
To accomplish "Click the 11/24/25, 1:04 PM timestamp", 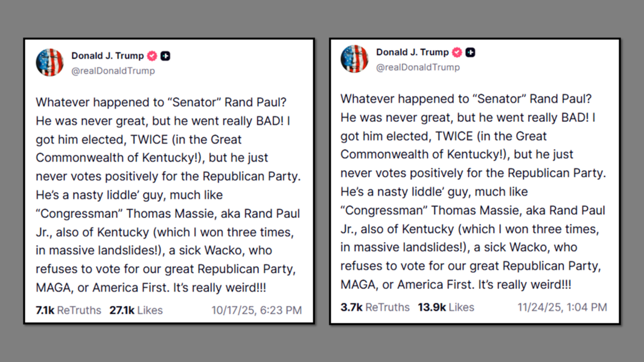I will pos(562,307).
